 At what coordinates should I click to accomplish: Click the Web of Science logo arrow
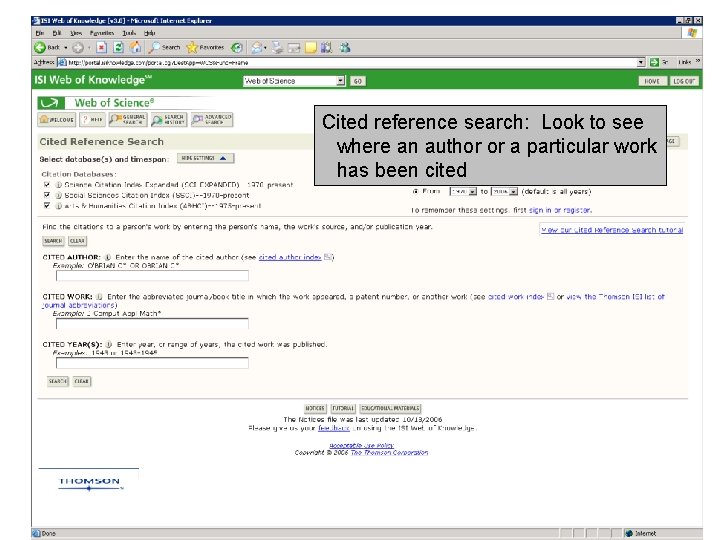(x=51, y=103)
